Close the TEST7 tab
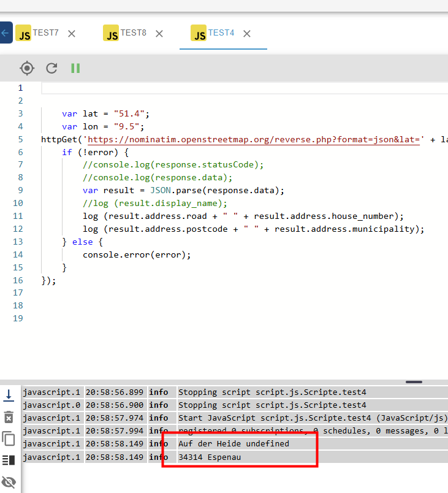This screenshot has width=448, height=493. 72,34
